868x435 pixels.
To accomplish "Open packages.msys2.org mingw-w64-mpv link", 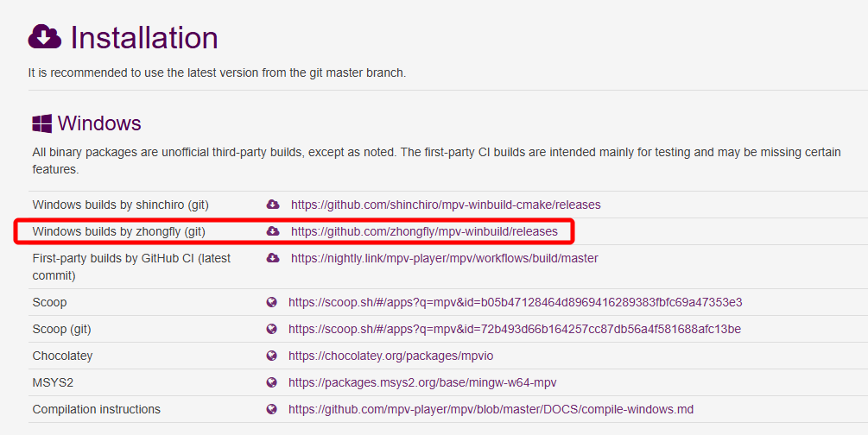I will coord(422,382).
